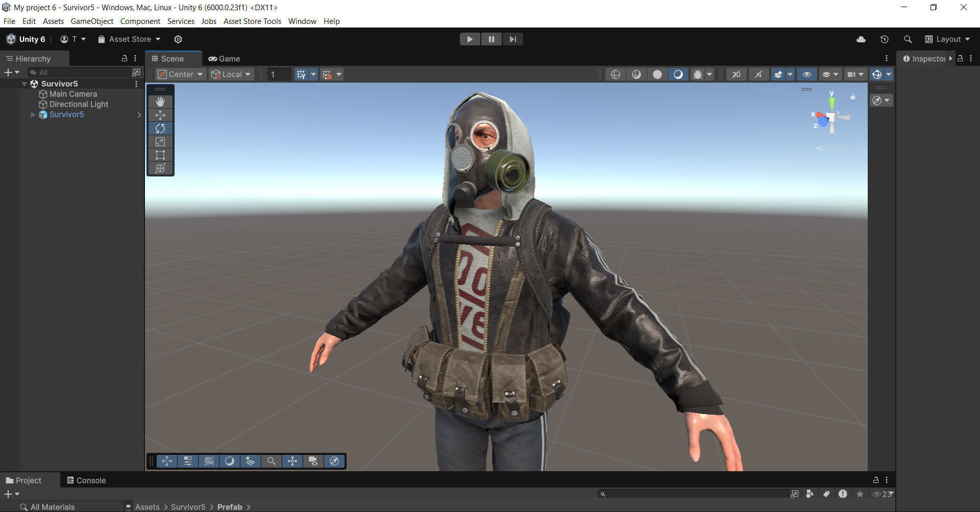This screenshot has height=512, width=980.
Task: Open the render layers dropdown
Action: coord(830,74)
